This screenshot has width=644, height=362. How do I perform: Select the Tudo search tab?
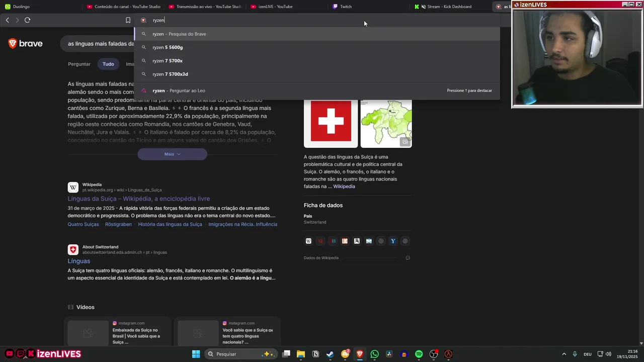tap(108, 64)
